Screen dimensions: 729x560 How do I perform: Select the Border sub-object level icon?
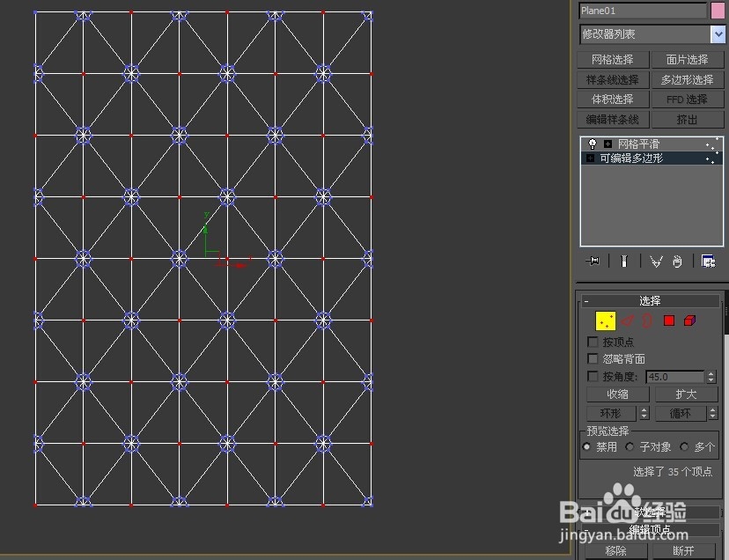[x=647, y=321]
